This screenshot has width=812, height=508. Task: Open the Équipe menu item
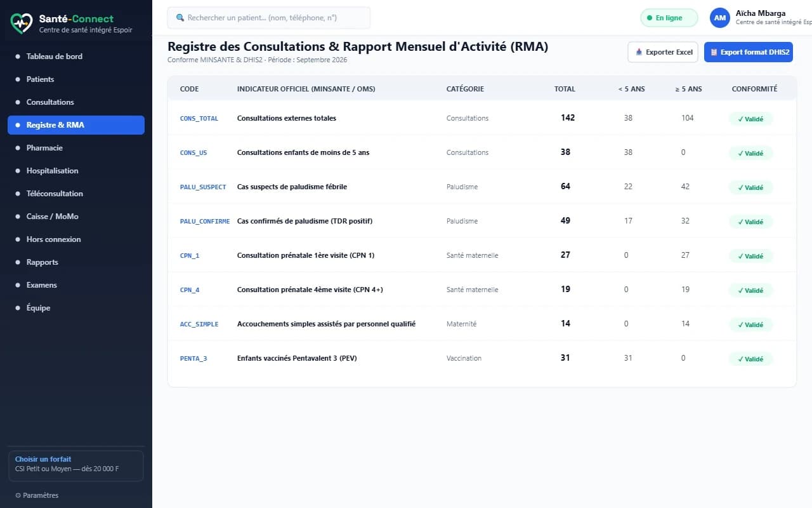point(76,308)
